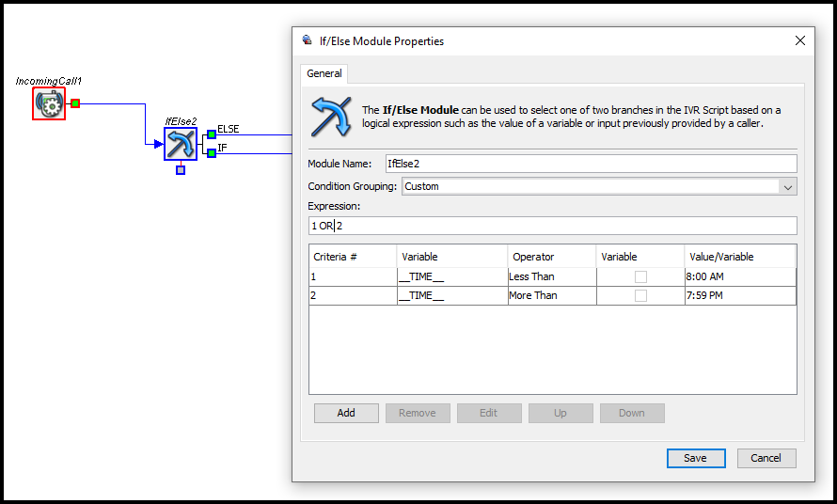Click the Add button

coord(346,413)
